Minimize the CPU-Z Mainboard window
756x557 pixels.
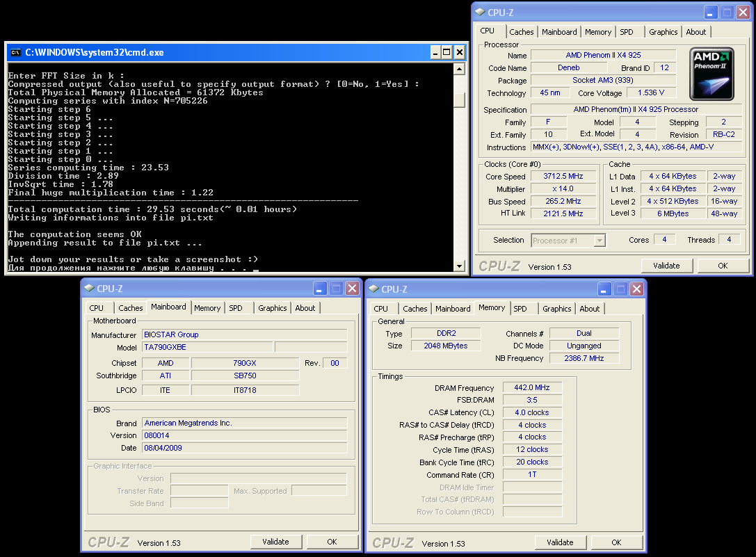pyautogui.click(x=320, y=289)
